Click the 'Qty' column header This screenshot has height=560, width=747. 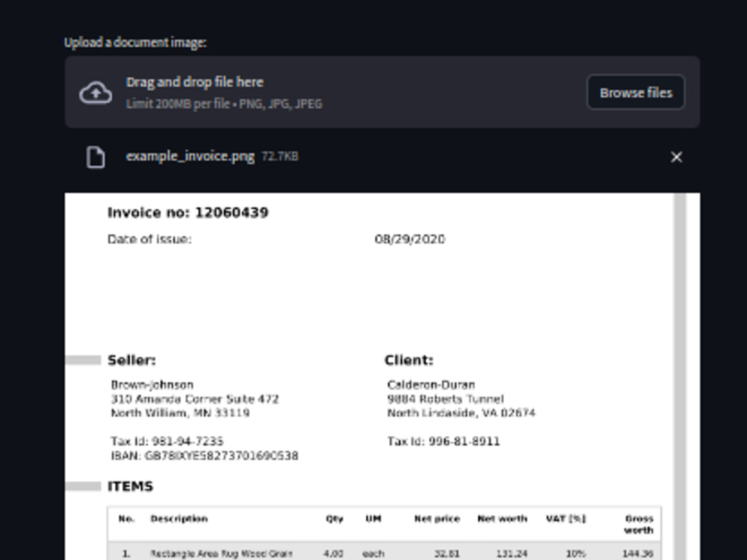coord(335,519)
